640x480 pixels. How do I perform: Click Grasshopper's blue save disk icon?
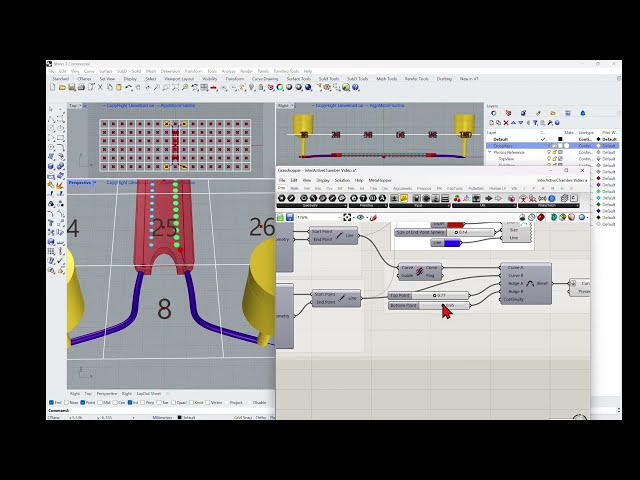click(x=290, y=218)
